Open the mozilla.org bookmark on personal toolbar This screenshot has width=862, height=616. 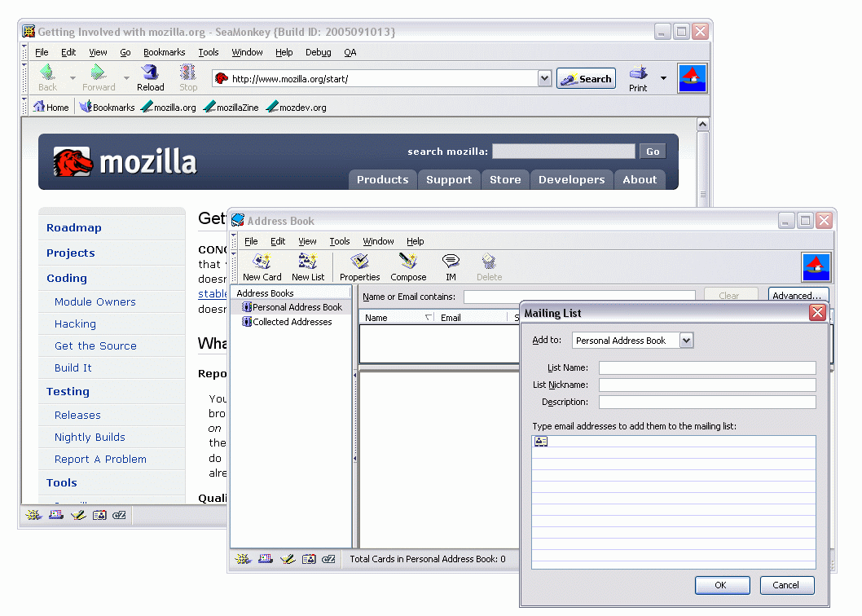[168, 108]
